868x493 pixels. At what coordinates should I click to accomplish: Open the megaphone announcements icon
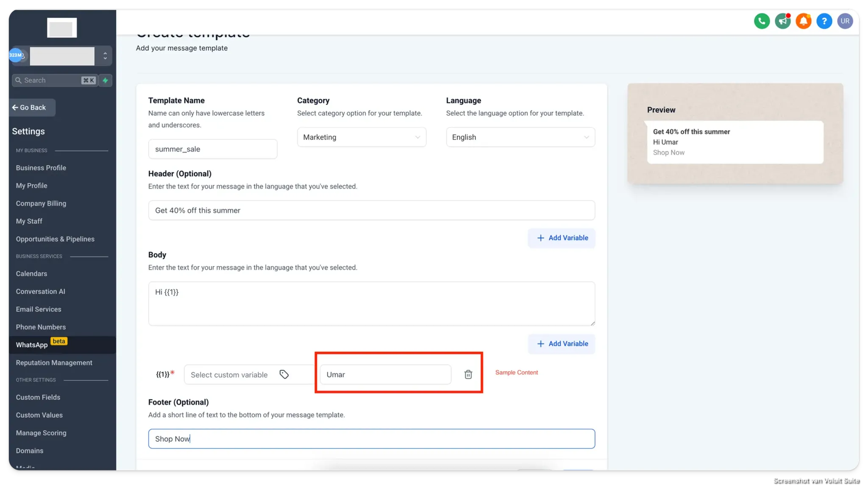[x=782, y=21]
